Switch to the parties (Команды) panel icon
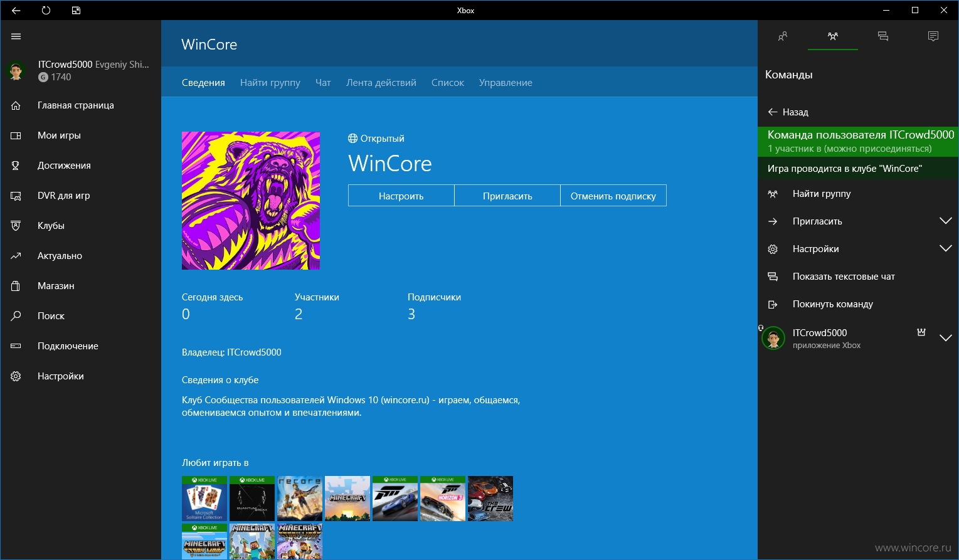Screen dimensions: 959x560 [833, 36]
